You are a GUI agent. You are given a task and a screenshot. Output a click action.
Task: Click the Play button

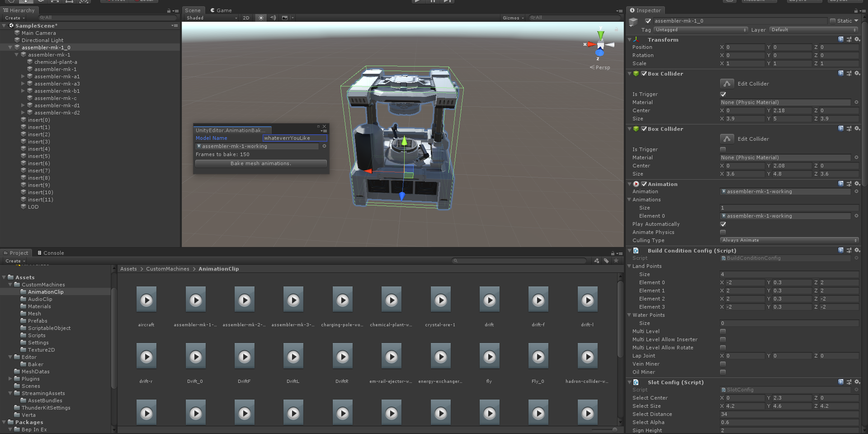[418, 1]
